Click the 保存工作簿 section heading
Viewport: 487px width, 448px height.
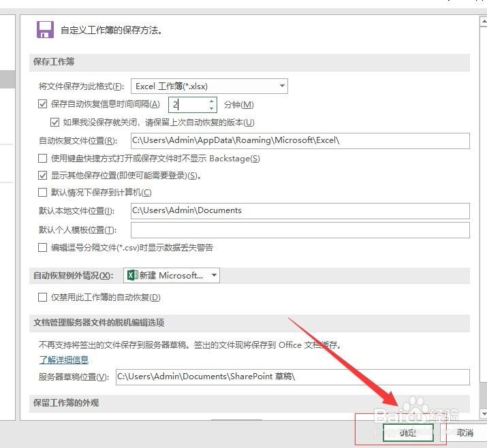(x=54, y=61)
